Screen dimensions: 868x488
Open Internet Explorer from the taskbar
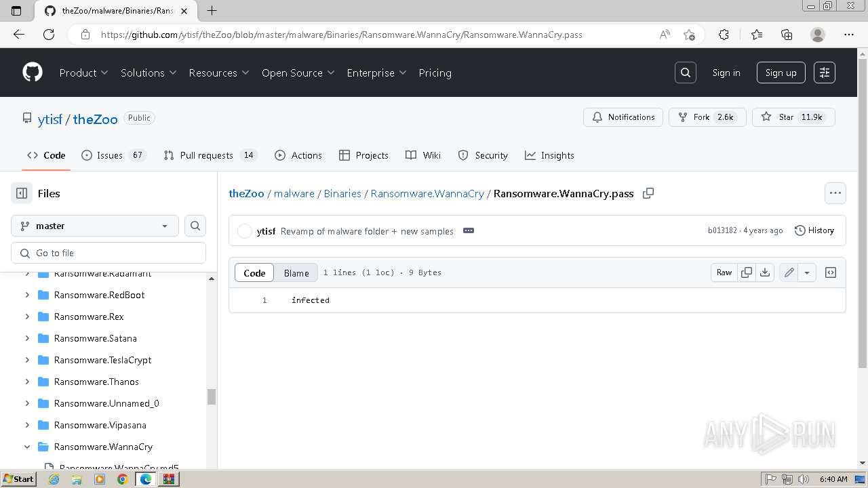tap(54, 479)
